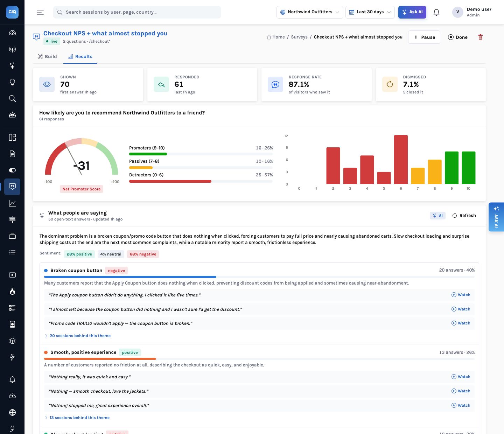Switch to the Results tab

[x=80, y=56]
